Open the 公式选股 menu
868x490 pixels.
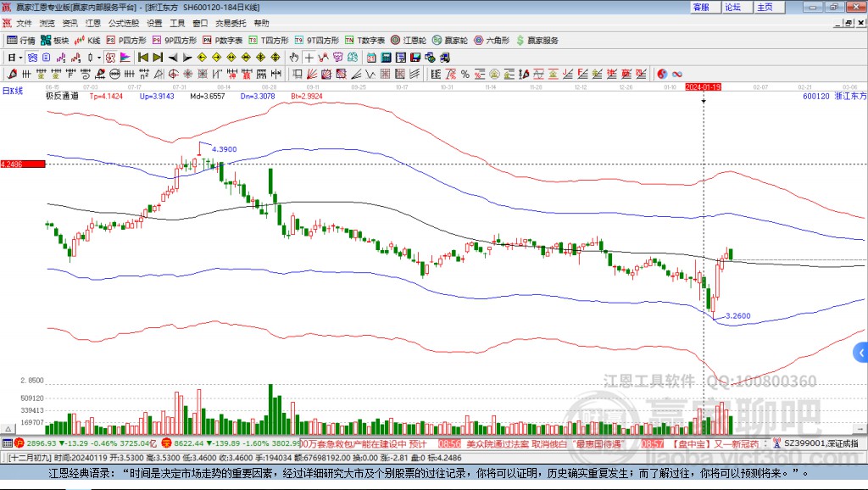123,23
